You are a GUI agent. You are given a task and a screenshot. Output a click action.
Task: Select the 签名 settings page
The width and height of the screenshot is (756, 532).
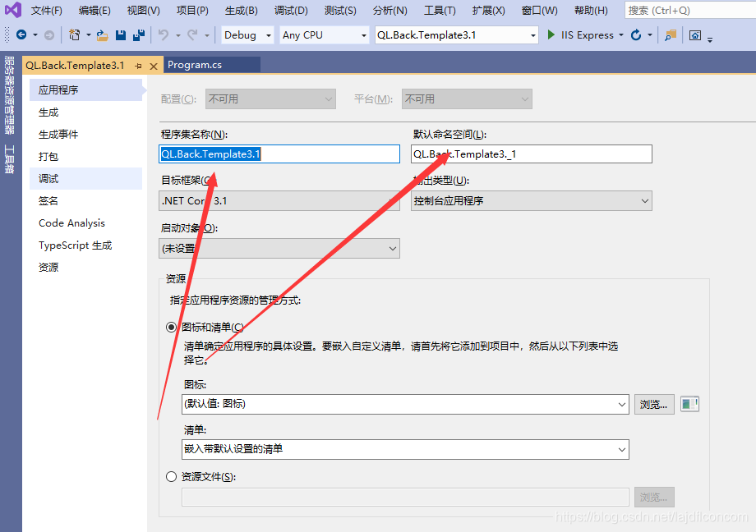point(85,201)
